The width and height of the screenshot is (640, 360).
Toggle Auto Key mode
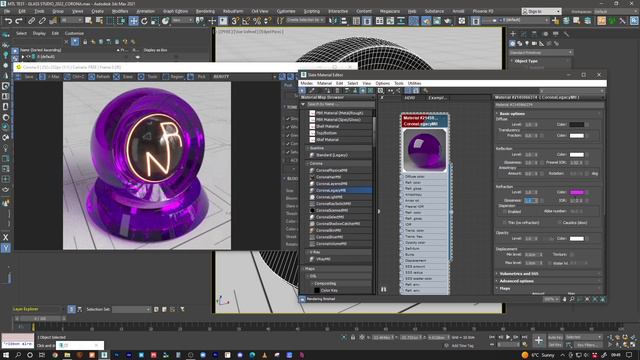555,338
